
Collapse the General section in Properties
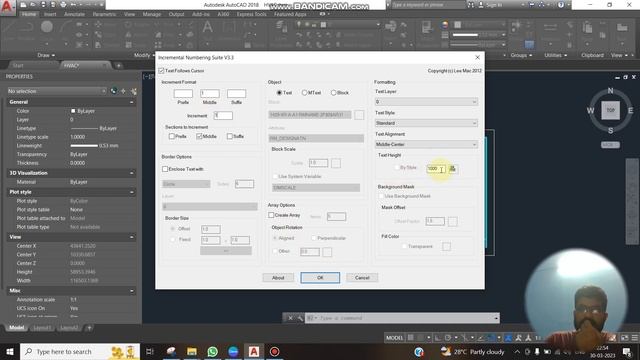(131, 102)
